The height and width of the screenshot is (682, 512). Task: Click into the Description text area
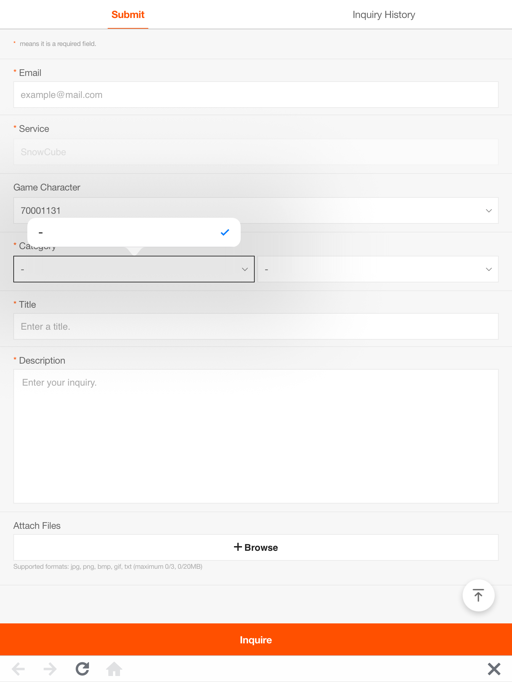pos(256,436)
